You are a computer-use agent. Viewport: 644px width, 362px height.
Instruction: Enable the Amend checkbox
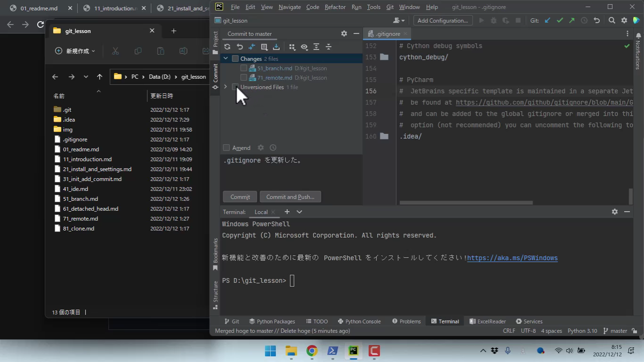pyautogui.click(x=226, y=148)
